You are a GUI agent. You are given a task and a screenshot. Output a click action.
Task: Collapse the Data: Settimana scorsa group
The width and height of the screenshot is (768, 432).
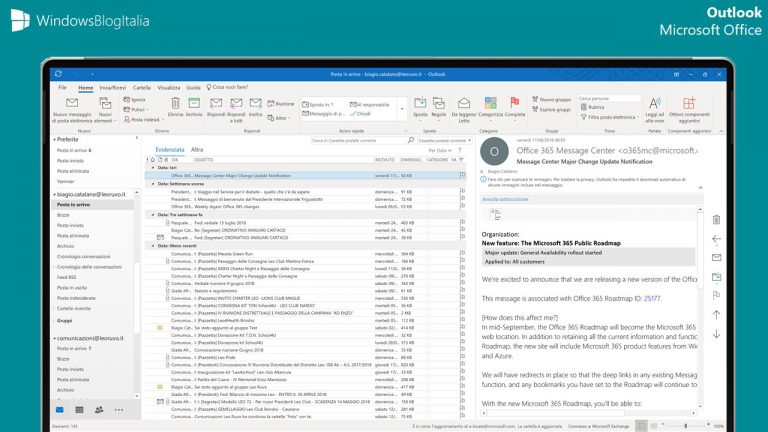point(152,184)
